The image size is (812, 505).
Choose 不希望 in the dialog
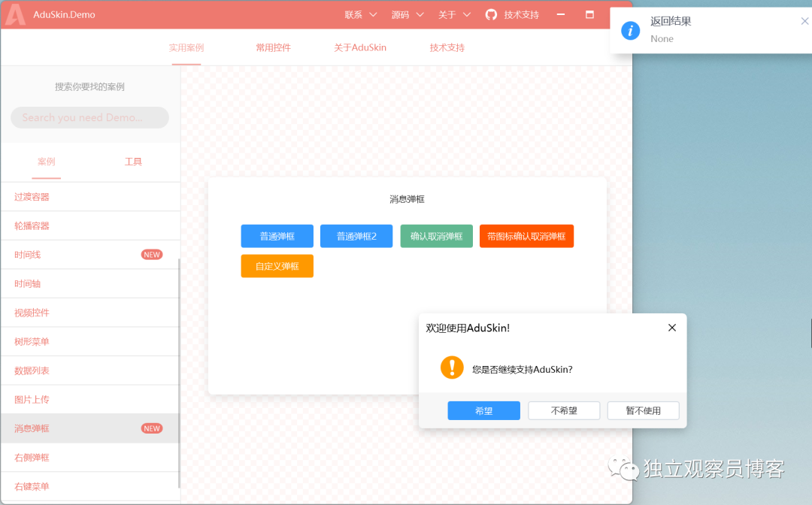(x=564, y=410)
